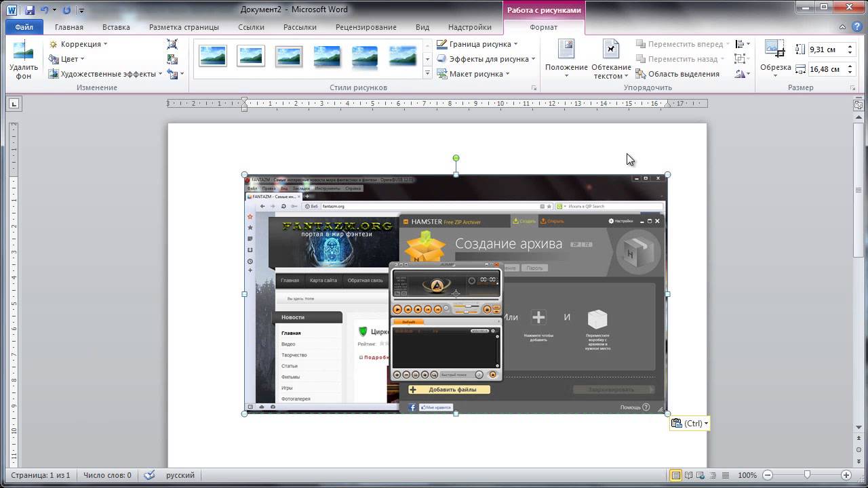Open the Вид tab
The height and width of the screenshot is (488, 868).
(x=422, y=27)
